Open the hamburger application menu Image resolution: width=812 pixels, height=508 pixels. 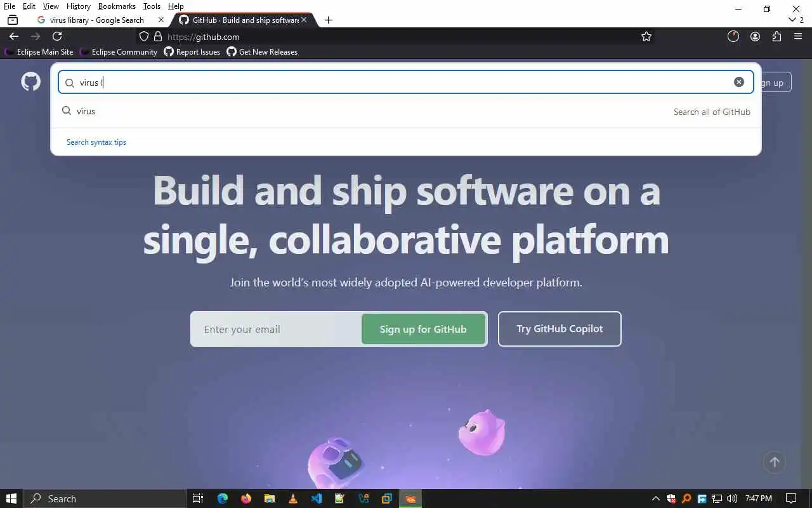[x=798, y=36]
